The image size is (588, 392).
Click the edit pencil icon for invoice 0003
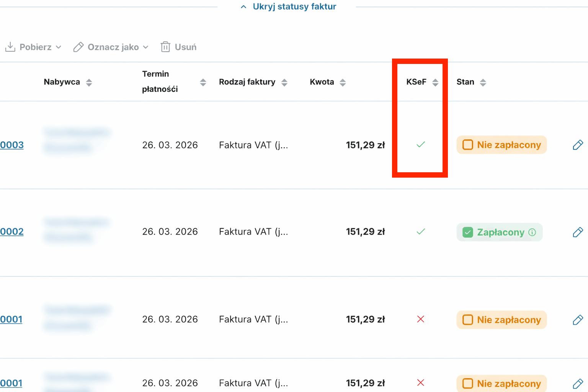click(578, 145)
